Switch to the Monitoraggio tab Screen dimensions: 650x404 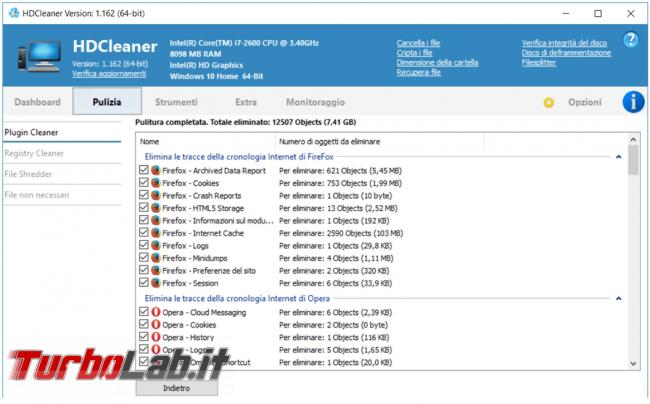click(x=315, y=102)
